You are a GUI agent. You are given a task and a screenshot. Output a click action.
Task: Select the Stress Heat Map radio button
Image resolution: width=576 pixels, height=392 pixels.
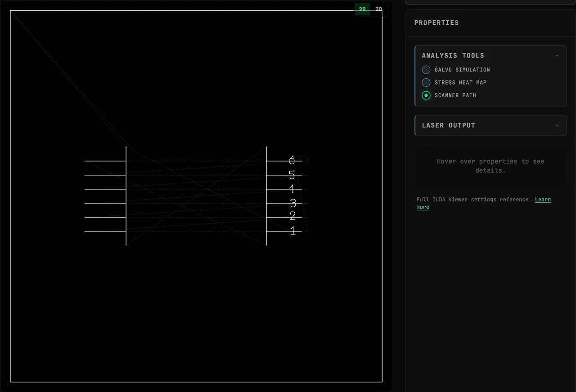426,82
